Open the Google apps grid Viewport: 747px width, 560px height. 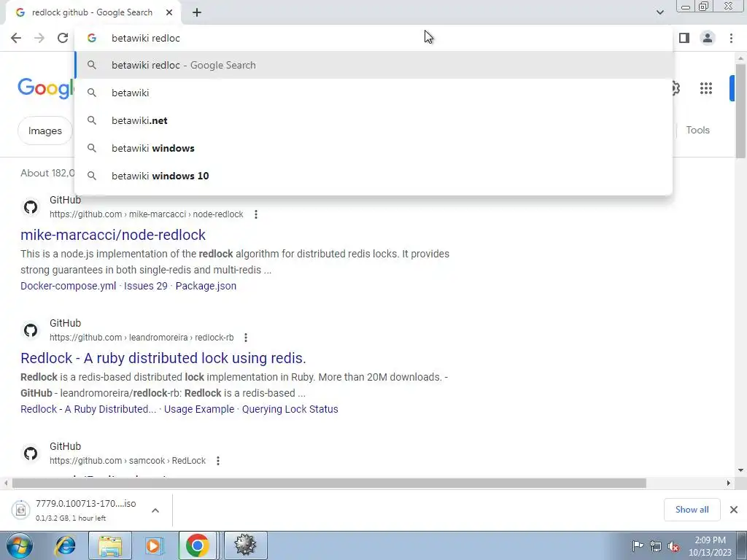[706, 88]
